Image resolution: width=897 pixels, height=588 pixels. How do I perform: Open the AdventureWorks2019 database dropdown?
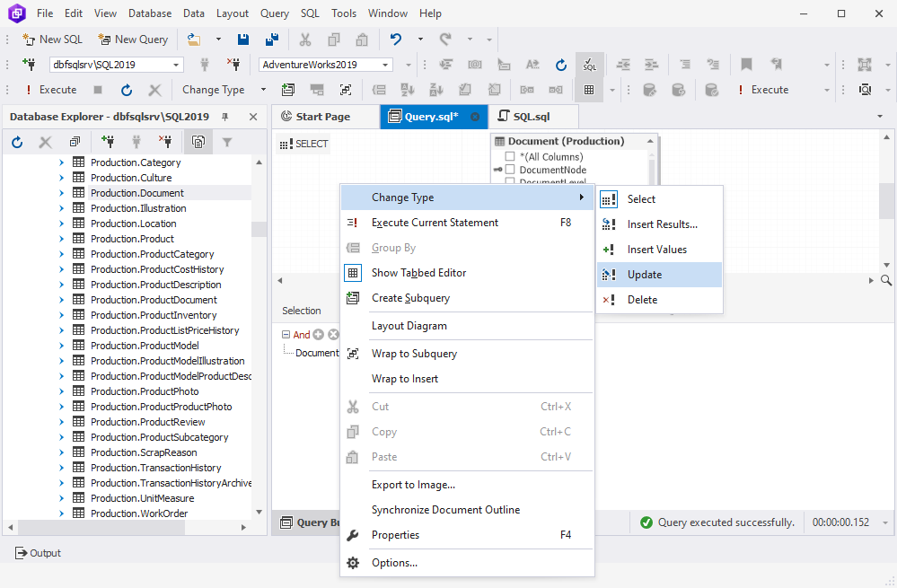386,64
